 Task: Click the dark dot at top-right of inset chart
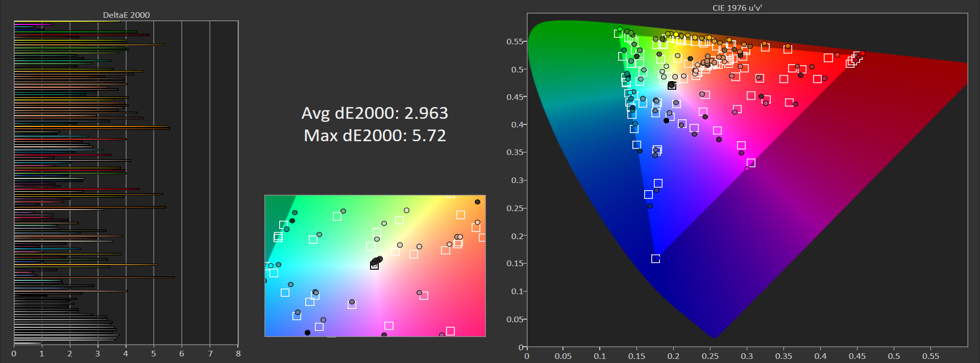pyautogui.click(x=477, y=202)
